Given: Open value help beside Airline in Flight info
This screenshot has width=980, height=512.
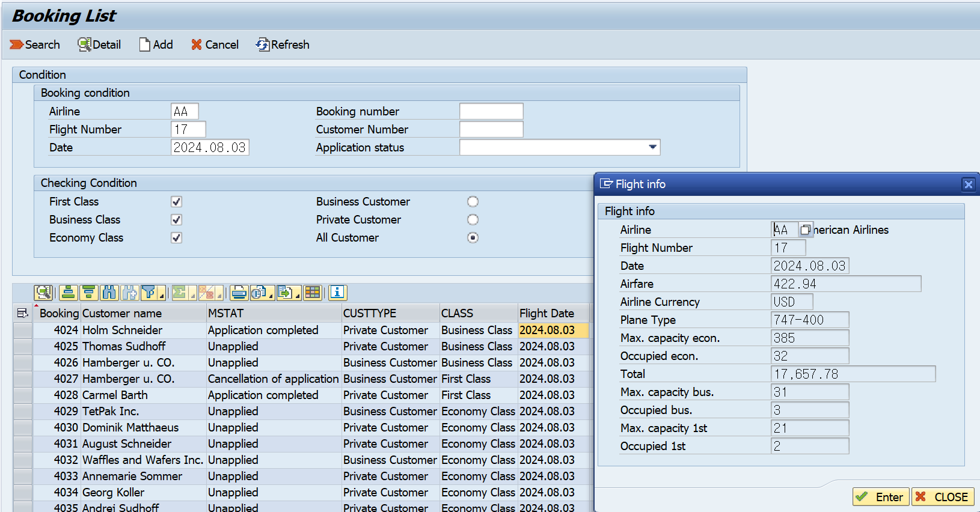Looking at the screenshot, I should tap(806, 230).
